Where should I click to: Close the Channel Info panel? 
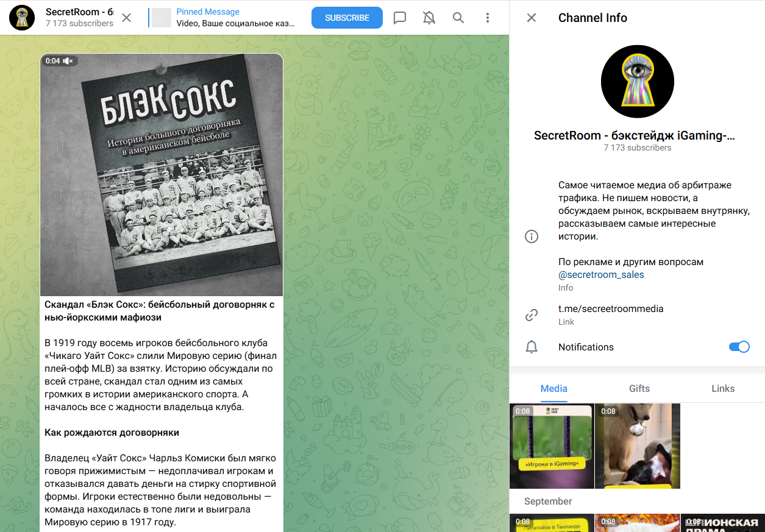532,18
